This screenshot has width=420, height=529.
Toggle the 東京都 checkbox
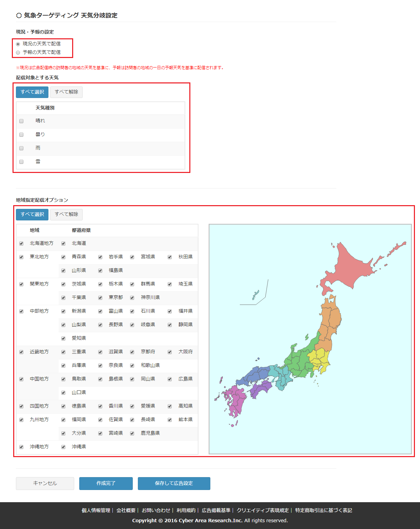pos(100,298)
